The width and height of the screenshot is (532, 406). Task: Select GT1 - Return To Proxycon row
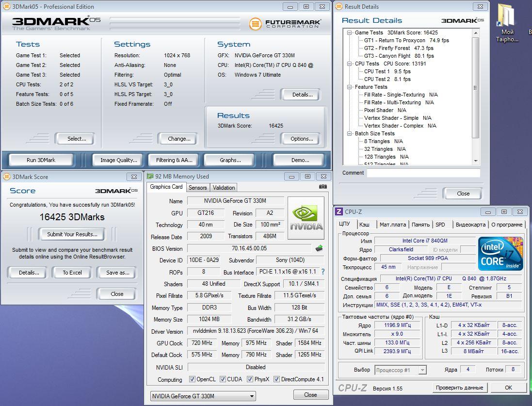(406, 40)
